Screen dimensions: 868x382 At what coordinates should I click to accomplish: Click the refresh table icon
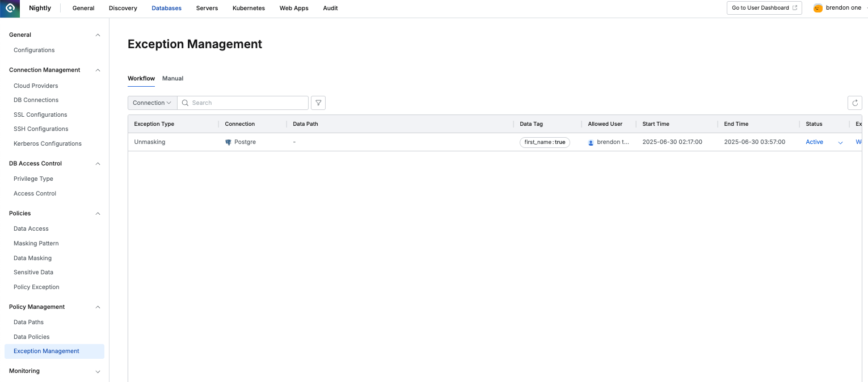(x=855, y=103)
